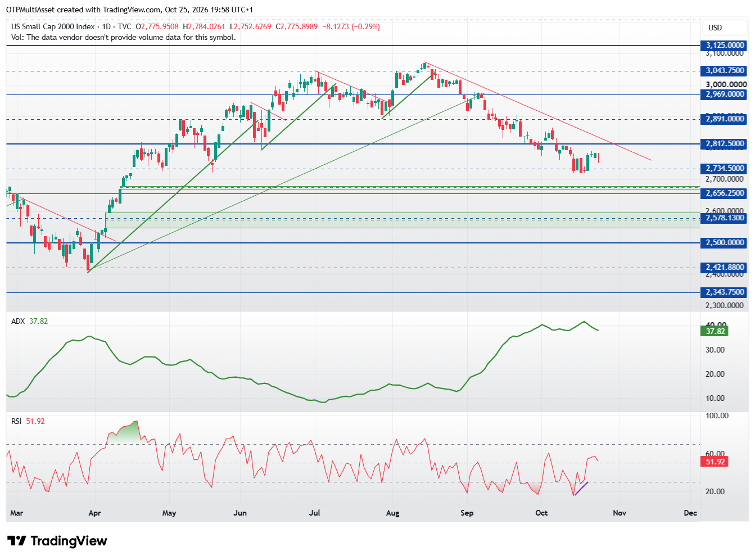
Task: Click the close value C2,775.8989
Action: click(296, 26)
